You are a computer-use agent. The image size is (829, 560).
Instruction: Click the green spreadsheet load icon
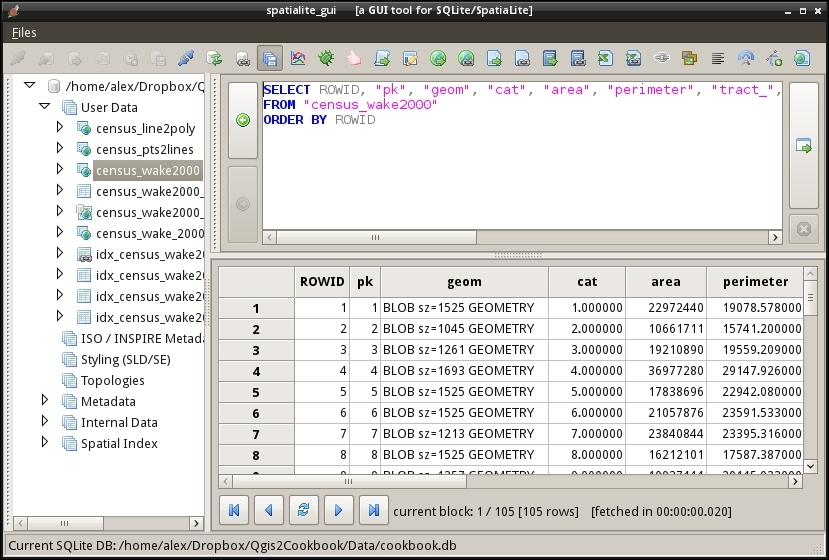click(606, 58)
